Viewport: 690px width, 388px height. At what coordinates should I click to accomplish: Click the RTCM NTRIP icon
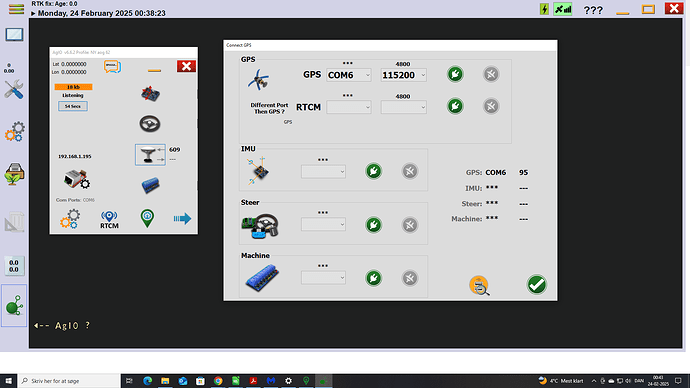(109, 220)
